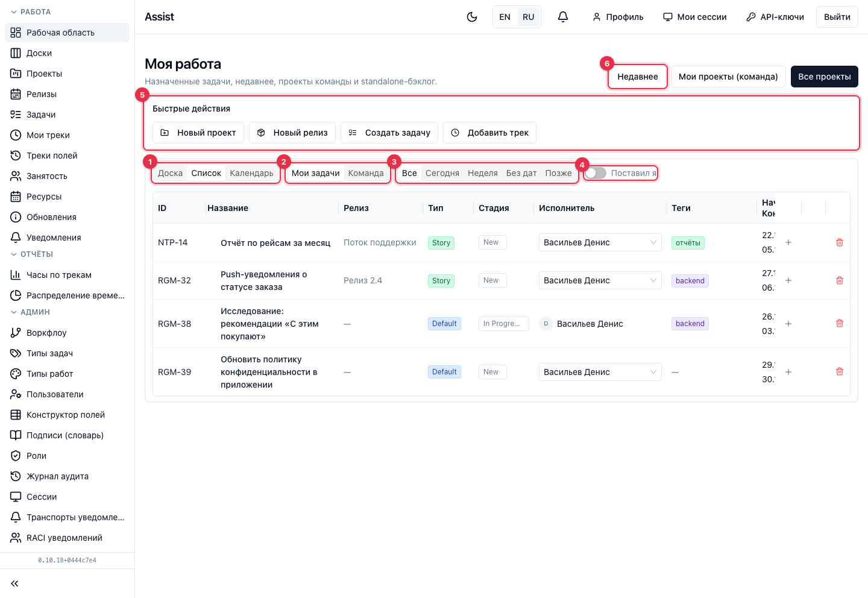Click New stage badge of NTP-14

point(491,242)
